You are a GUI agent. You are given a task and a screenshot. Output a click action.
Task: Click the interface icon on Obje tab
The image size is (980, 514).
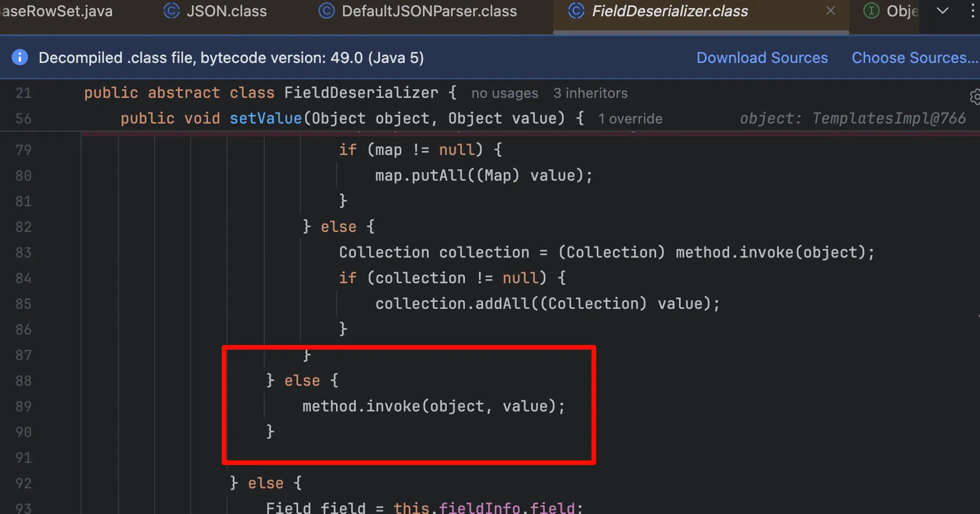coord(871,11)
